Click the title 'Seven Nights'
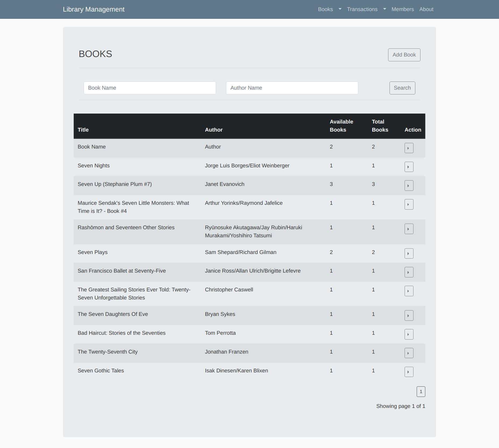 pos(94,165)
